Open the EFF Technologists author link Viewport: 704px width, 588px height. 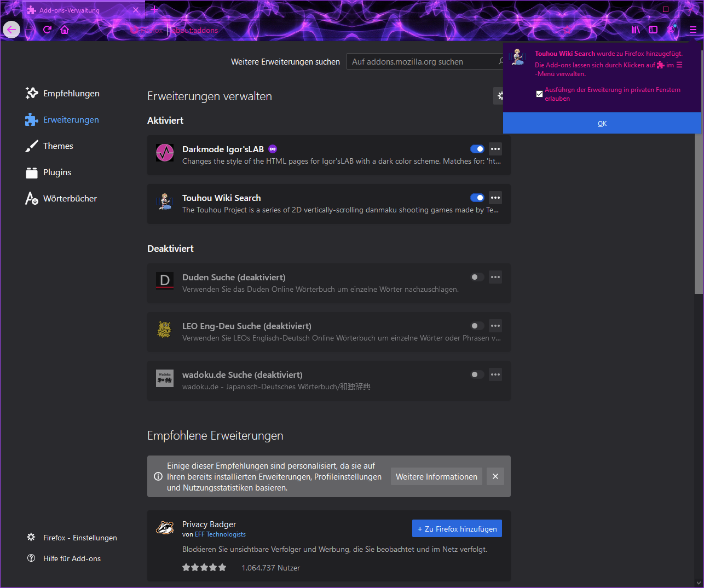click(220, 534)
